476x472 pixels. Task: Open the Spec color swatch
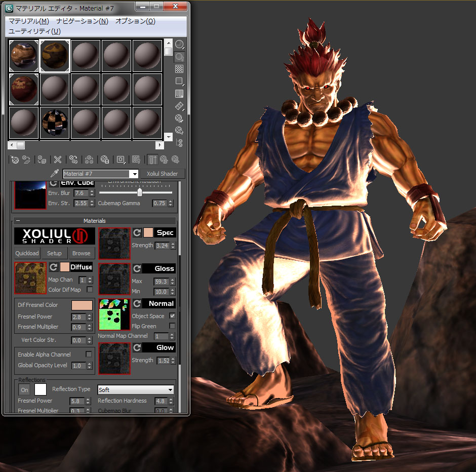148,233
